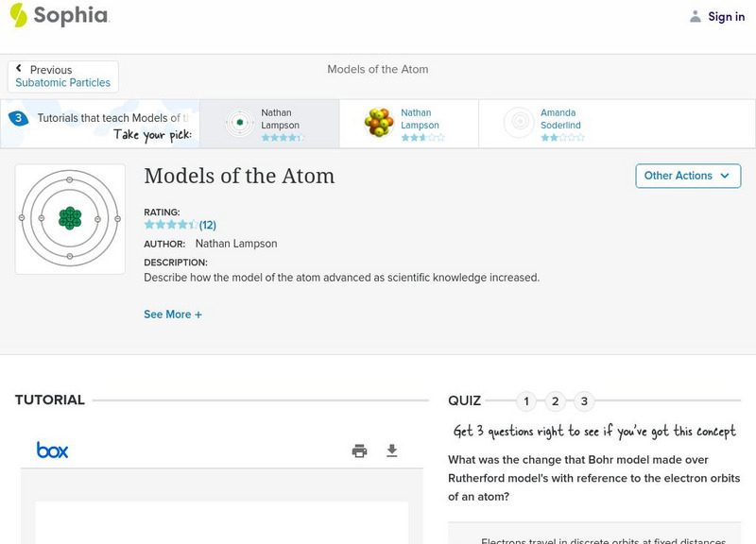Click the Sophia logo icon
Image resolution: width=756 pixels, height=544 pixels.
(18, 15)
